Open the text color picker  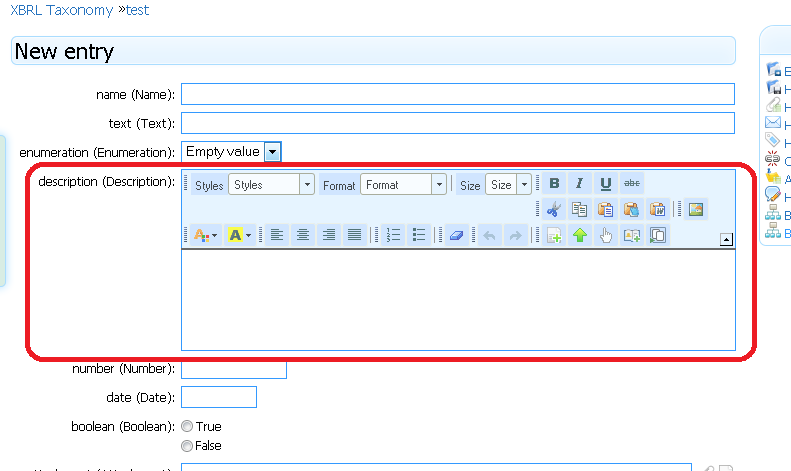(205, 235)
